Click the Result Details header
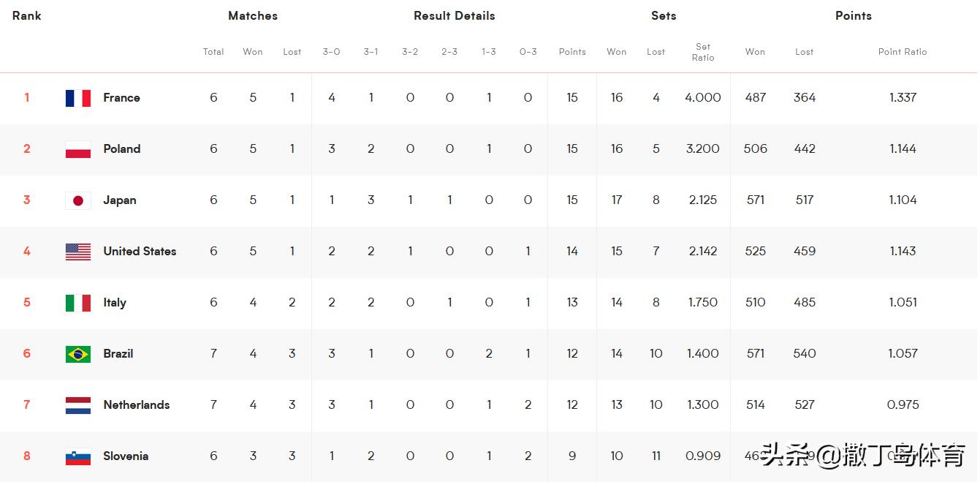The image size is (980, 482). [x=454, y=16]
